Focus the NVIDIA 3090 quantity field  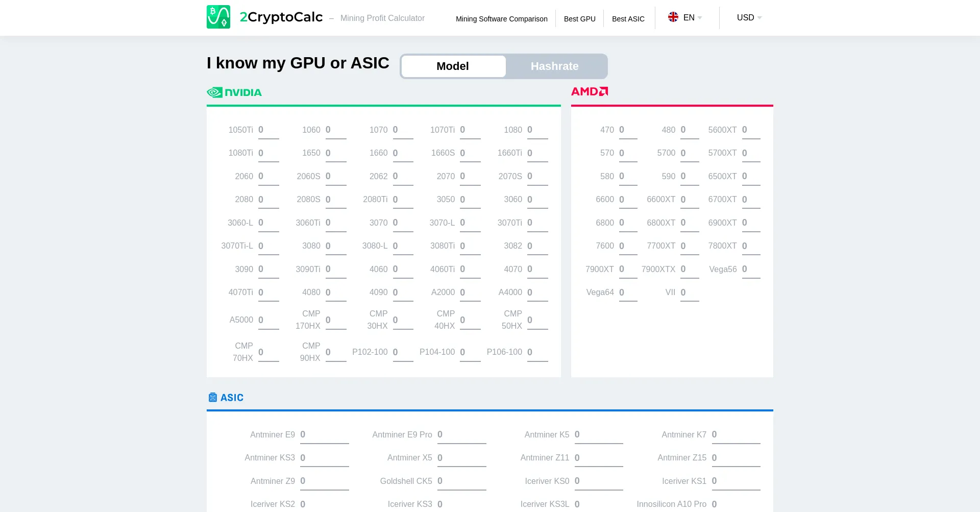coord(268,270)
